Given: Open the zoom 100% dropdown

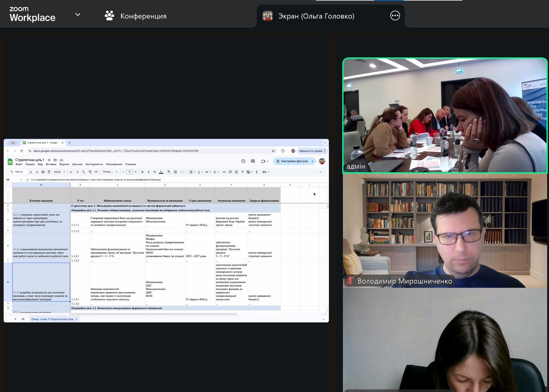Looking at the screenshot, I should (x=59, y=172).
